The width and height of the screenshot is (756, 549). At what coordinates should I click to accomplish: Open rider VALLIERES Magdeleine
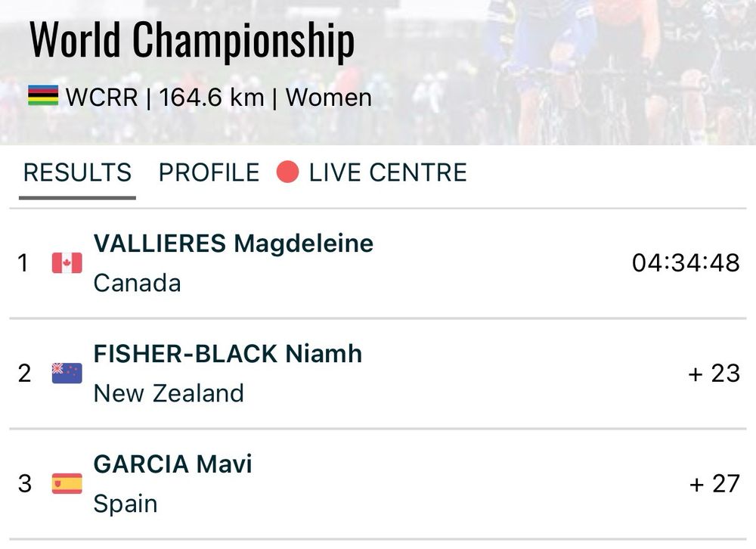[234, 243]
